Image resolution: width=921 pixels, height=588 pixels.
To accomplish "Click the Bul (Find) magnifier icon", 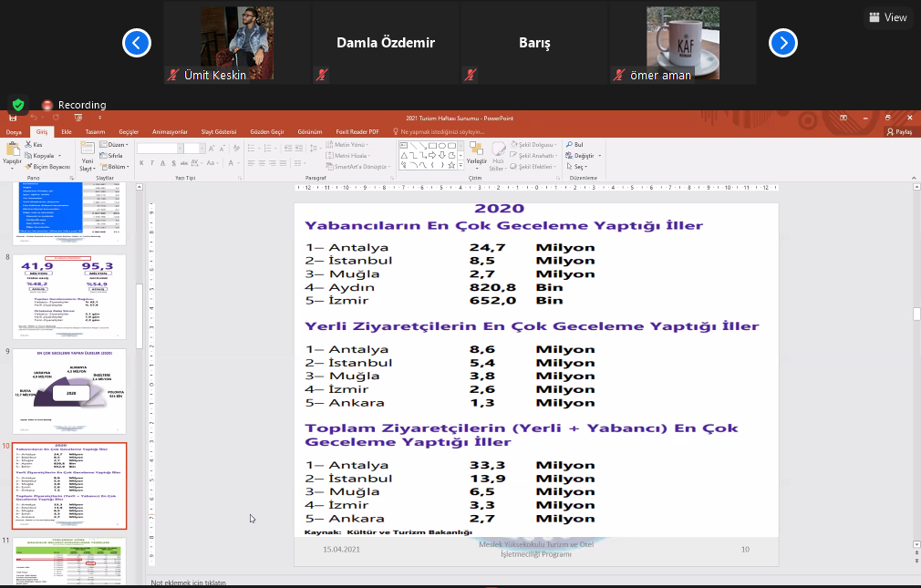I will point(568,145).
